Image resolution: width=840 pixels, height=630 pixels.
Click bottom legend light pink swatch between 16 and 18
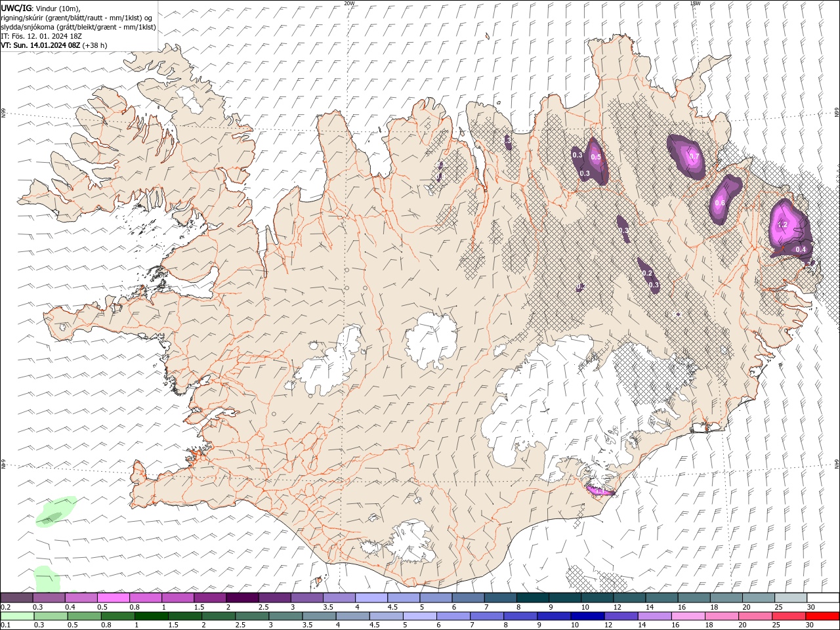pyautogui.click(x=688, y=616)
